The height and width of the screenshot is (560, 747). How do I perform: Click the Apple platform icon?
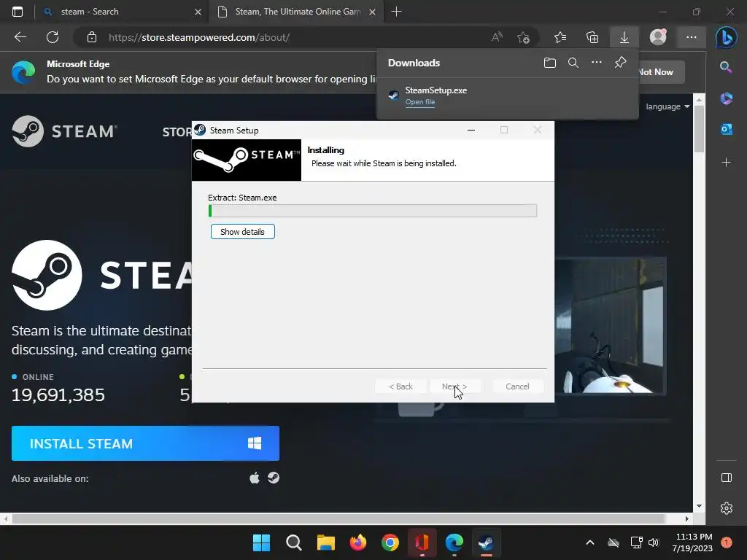tap(255, 478)
